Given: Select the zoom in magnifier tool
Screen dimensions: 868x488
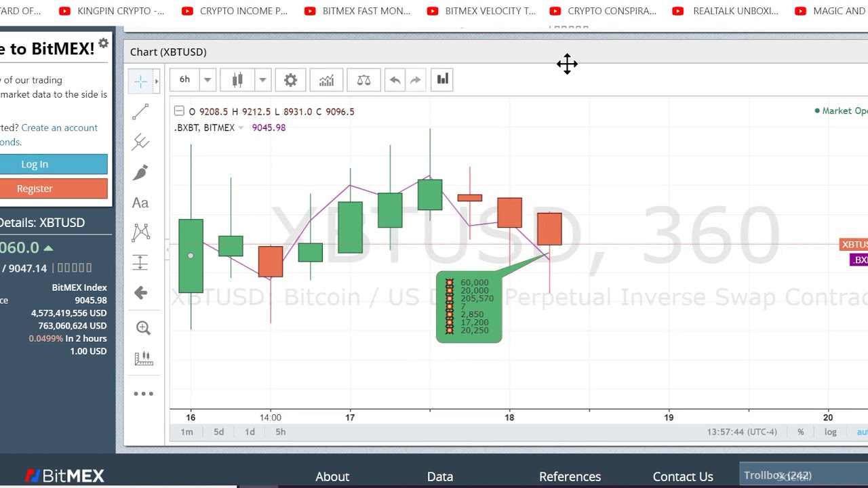Looking at the screenshot, I should (143, 328).
